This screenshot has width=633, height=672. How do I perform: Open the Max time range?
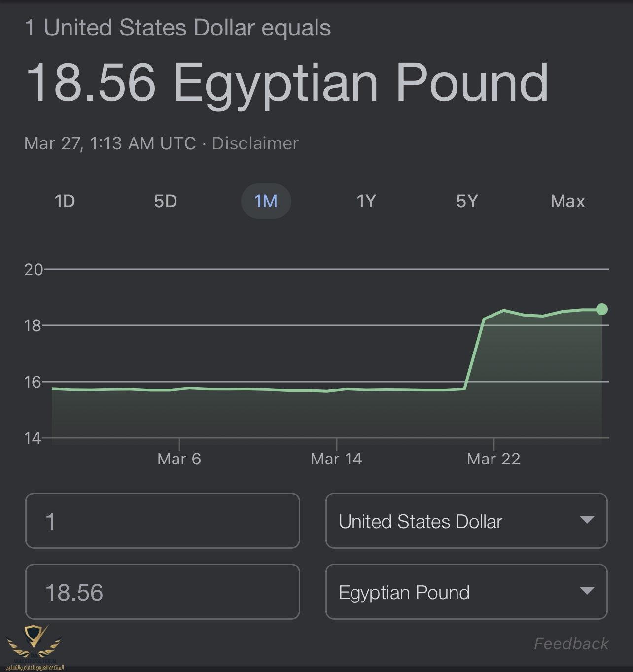coord(567,201)
